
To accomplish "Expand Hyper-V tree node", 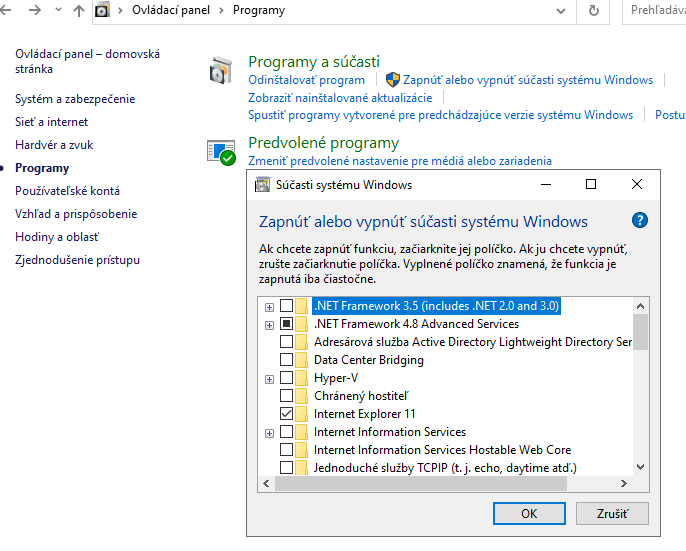I will (x=270, y=379).
